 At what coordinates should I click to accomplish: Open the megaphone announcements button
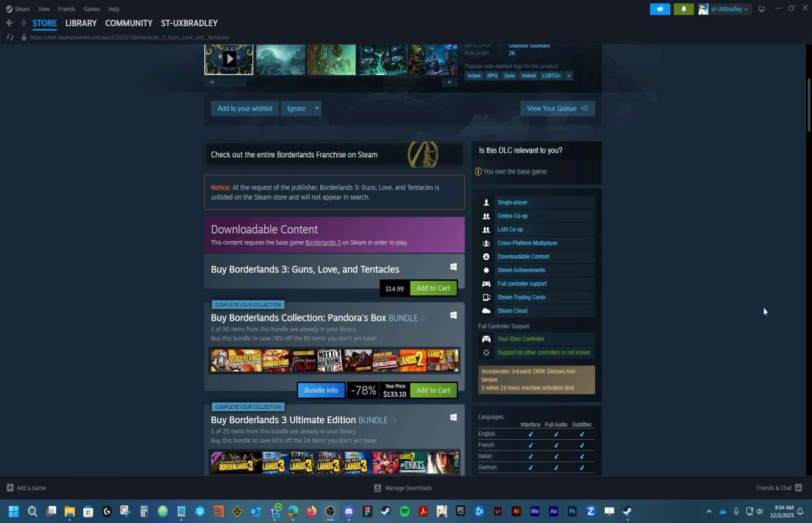click(660, 9)
